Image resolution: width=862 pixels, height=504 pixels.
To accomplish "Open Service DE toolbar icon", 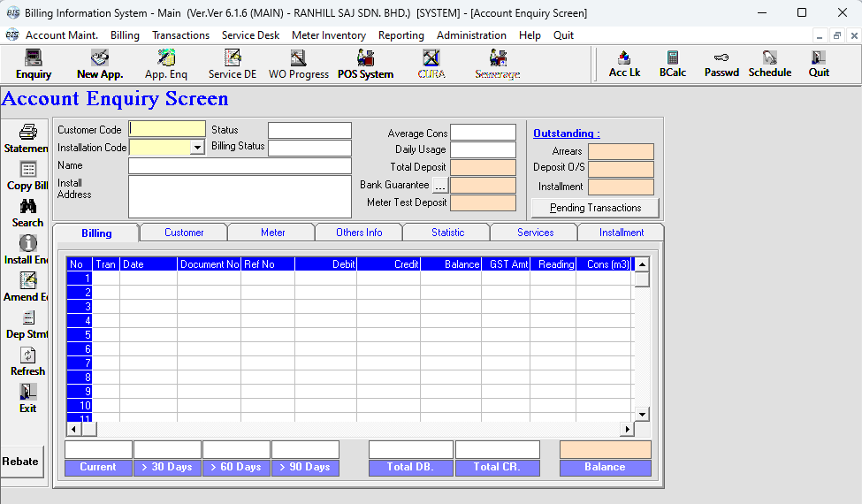I will [232, 65].
